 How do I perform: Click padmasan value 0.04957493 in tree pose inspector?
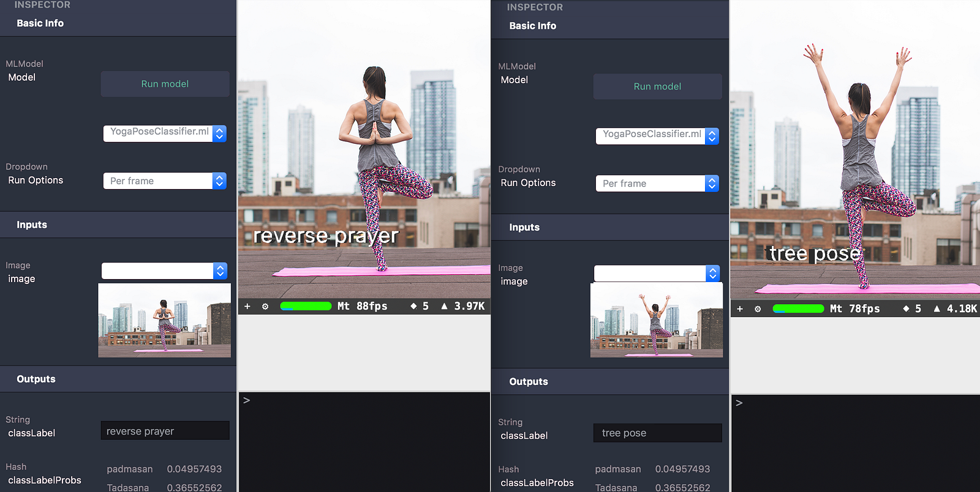click(x=682, y=469)
